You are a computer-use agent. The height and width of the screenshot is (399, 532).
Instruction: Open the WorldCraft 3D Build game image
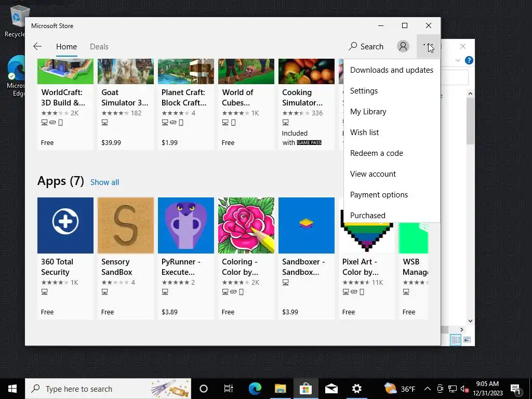point(65,71)
